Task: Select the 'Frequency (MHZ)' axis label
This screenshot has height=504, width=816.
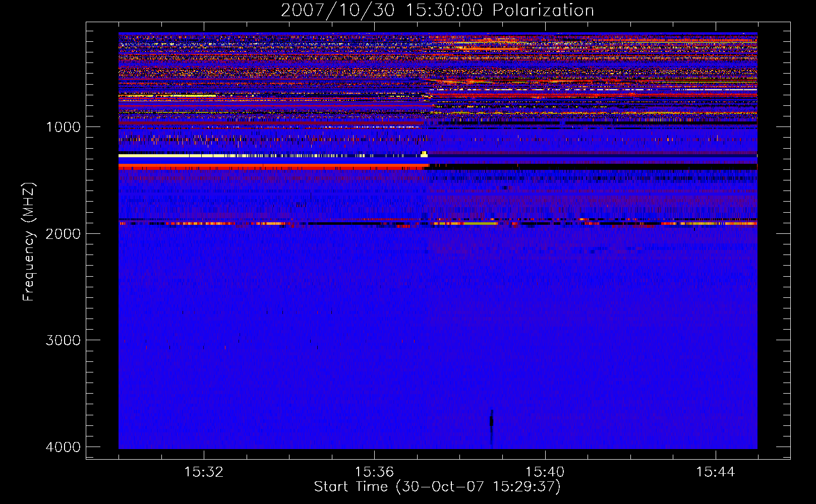Action: [x=29, y=242]
